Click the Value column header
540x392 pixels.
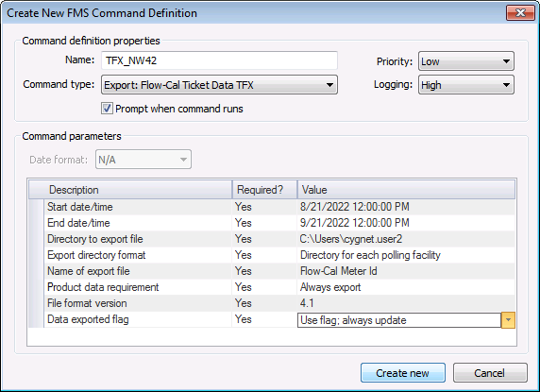tap(406, 190)
